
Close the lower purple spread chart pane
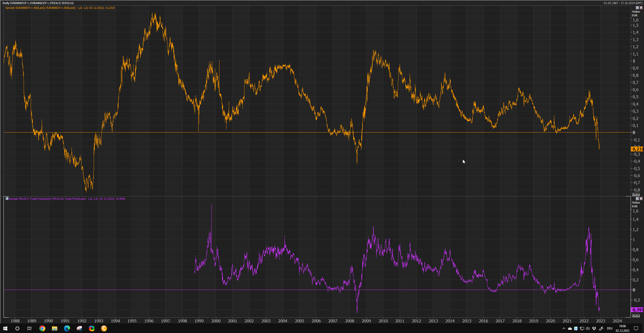click(x=641, y=199)
